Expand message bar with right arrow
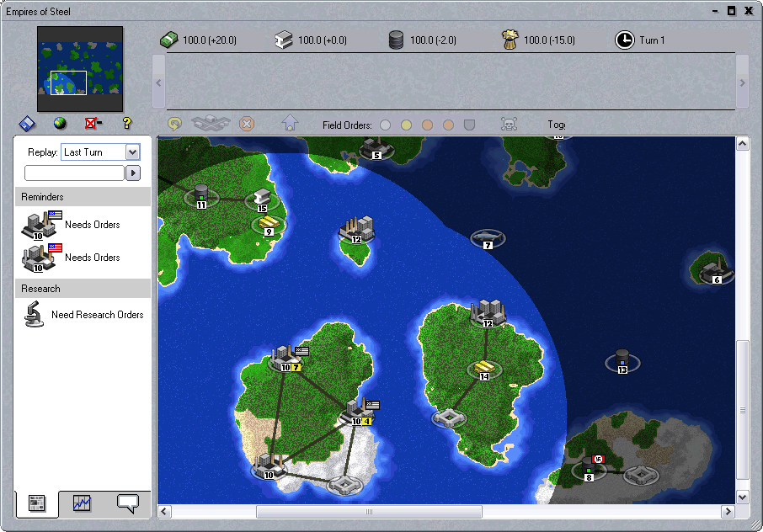763x532 pixels. (742, 82)
